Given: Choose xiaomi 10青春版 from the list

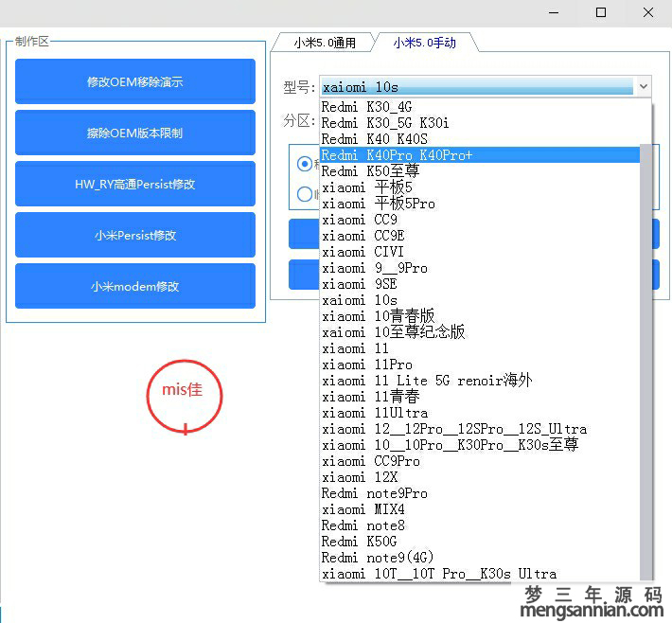Looking at the screenshot, I should click(x=480, y=316).
